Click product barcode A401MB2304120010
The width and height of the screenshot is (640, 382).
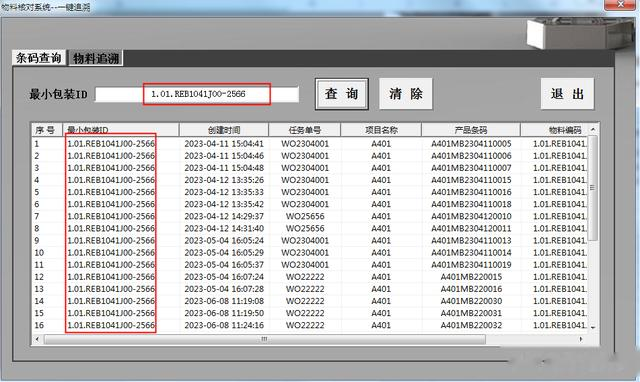471,216
